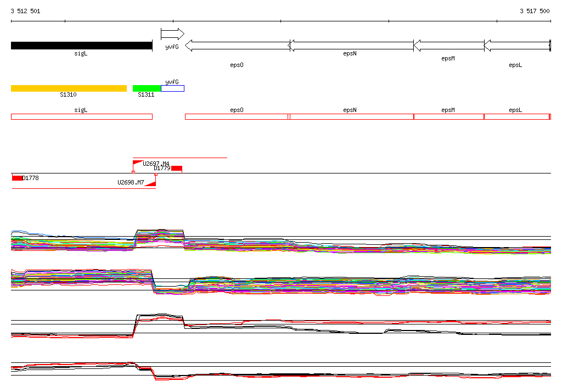Select the blue-outlined yvfG box

point(172,88)
